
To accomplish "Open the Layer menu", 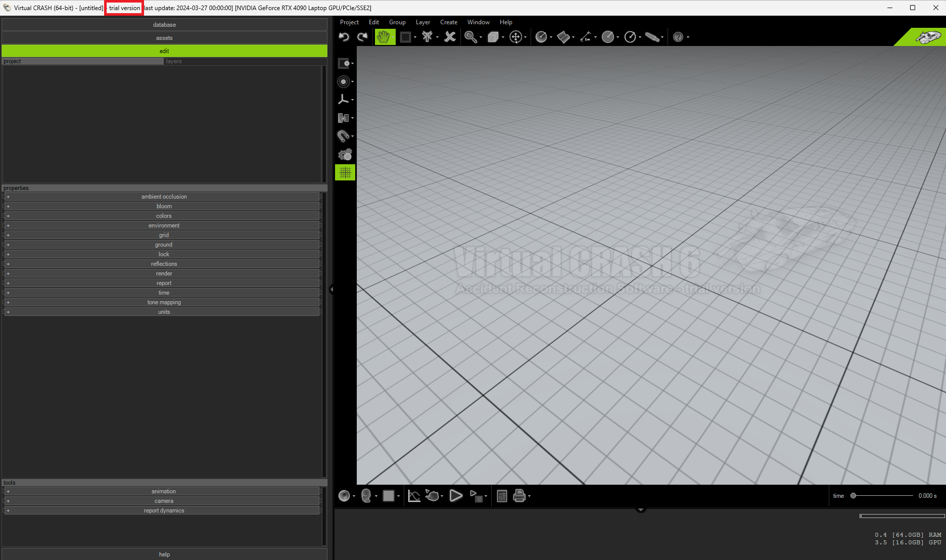I will [423, 22].
